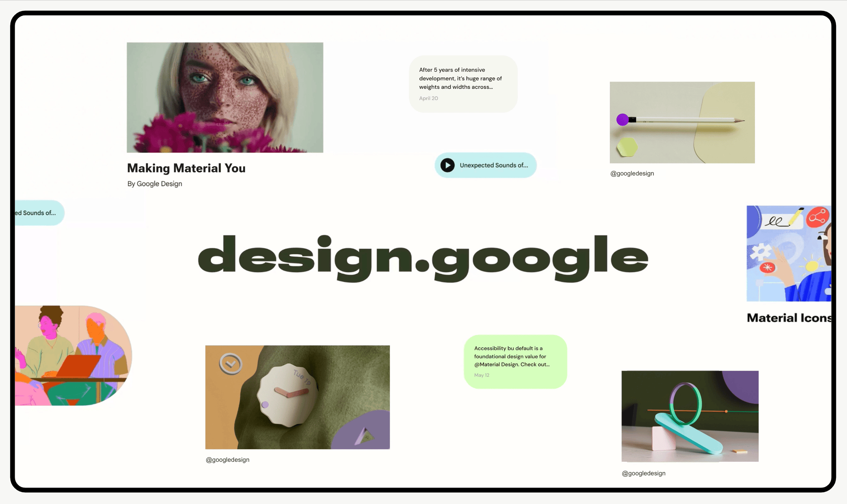Open the Making Material You headline
Screen dimensions: 847x504
point(186,168)
